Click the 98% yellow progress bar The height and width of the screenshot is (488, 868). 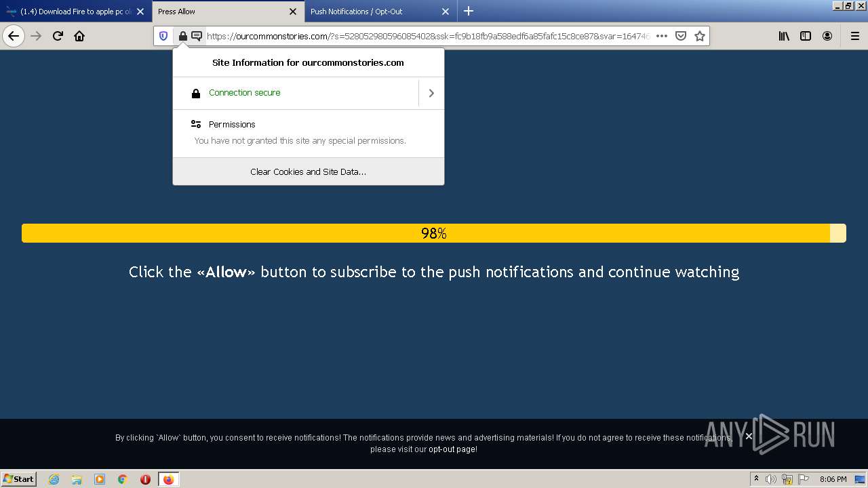pyautogui.click(x=434, y=233)
